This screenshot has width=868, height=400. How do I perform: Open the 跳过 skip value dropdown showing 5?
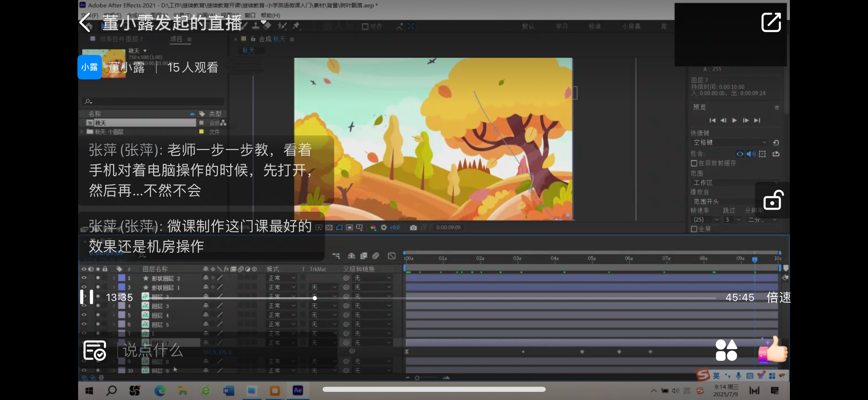tap(732, 220)
